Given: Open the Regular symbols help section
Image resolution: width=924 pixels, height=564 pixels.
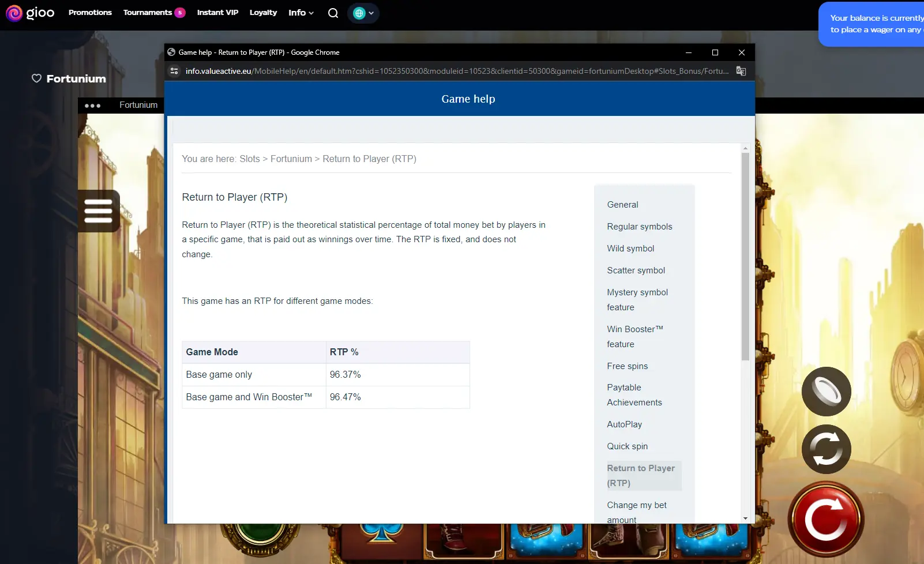Looking at the screenshot, I should coord(640,227).
